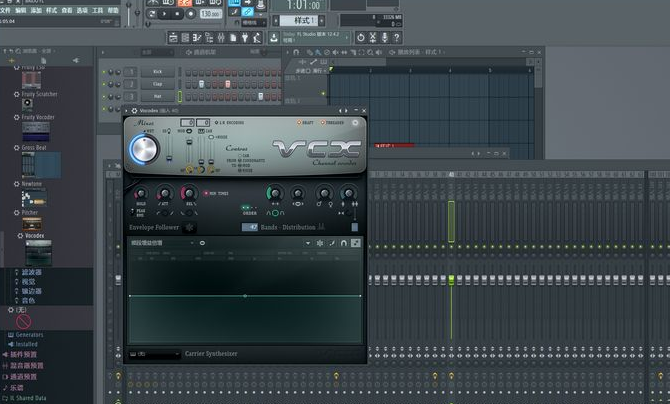The image size is (670, 404).
Task: Select Fruity Scratcher in browser
Action: (39, 94)
